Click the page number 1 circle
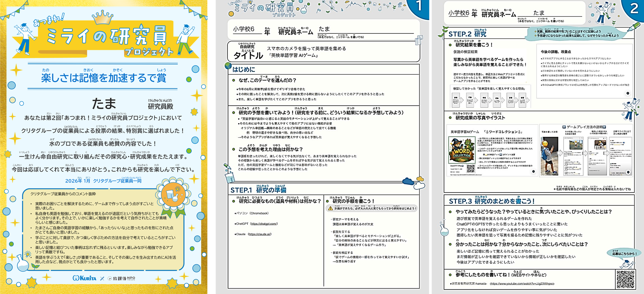This screenshot has width=644, height=294. pos(419,7)
